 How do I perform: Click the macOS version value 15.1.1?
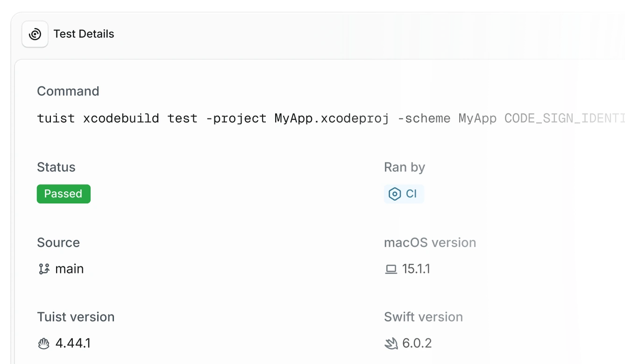(x=416, y=269)
